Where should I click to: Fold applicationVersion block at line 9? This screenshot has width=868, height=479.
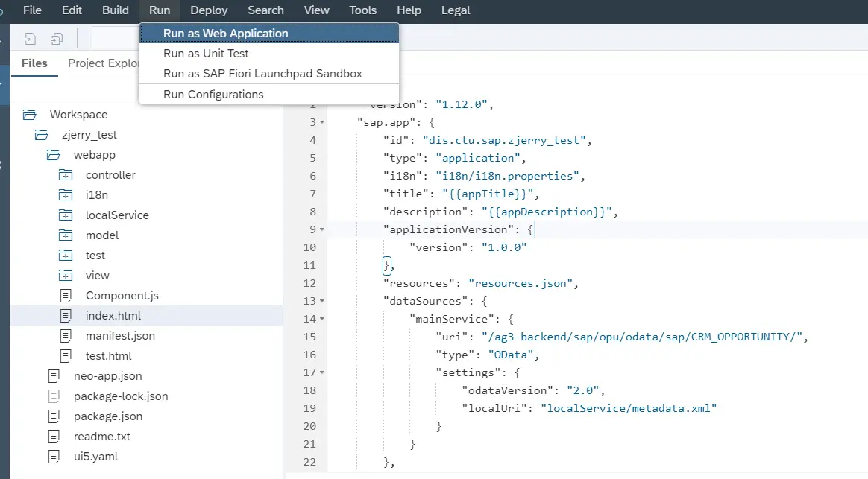tap(322, 229)
